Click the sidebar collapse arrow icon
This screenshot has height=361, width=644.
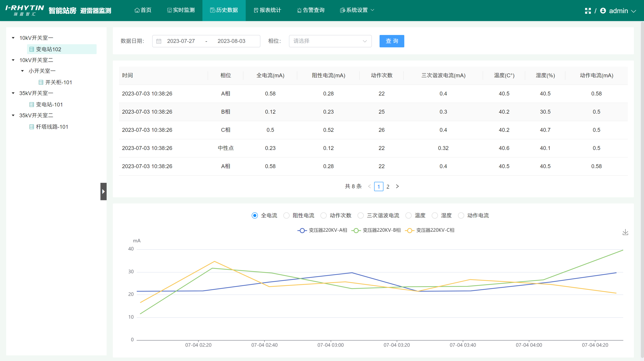click(103, 191)
